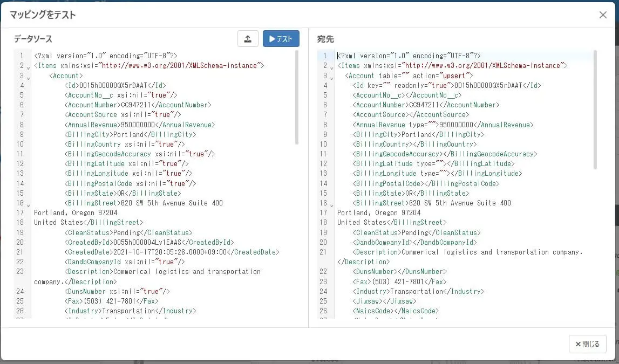619x364 pixels.
Task: Click the AccountNumber CC947211 line in data source
Action: tap(138, 105)
